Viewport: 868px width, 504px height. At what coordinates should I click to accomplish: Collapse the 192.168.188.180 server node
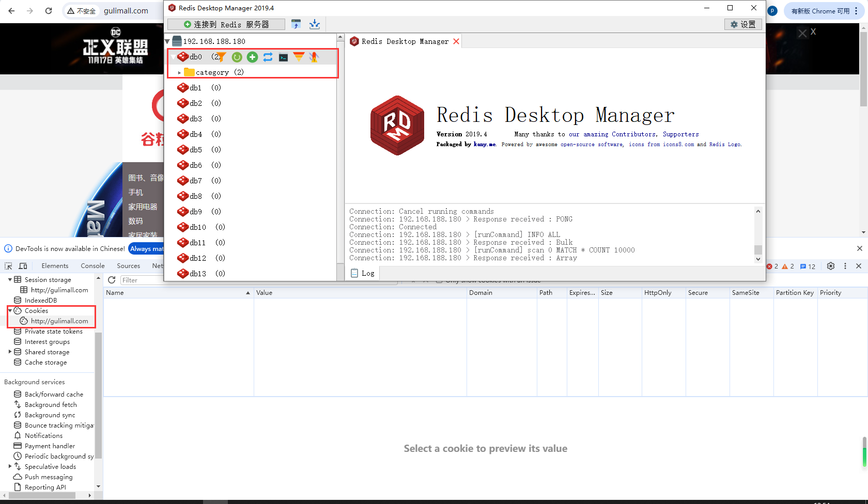(x=167, y=41)
